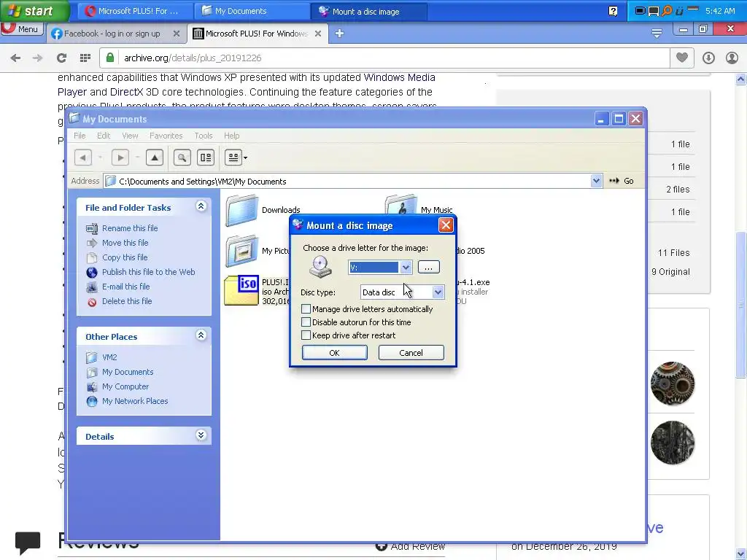Screen dimensions: 747x560
Task: Open the Favorites menu
Action: click(x=166, y=136)
